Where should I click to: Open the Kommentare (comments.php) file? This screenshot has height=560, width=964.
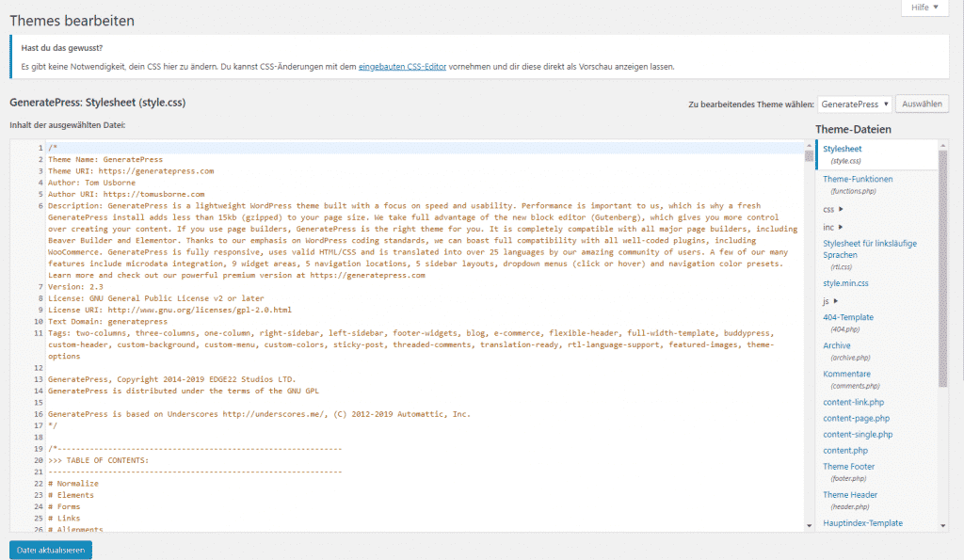click(x=846, y=374)
